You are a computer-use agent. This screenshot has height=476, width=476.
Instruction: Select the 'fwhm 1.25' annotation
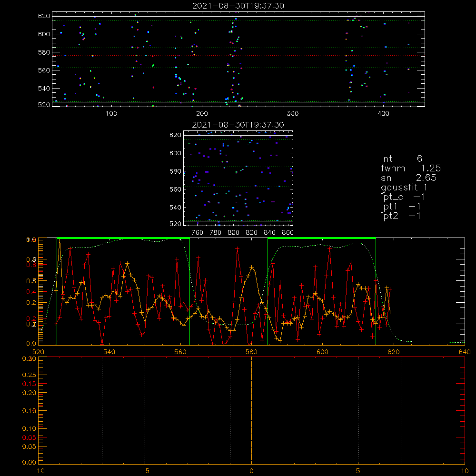(x=411, y=168)
